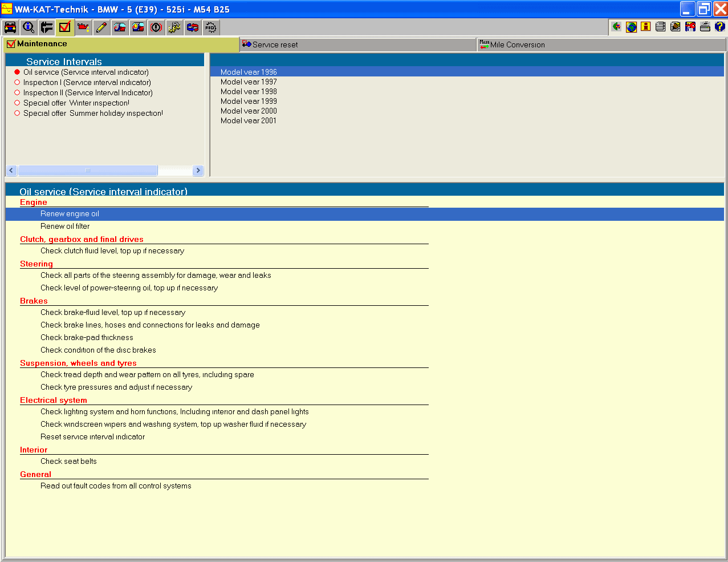Click the stacked documents list icon
The height and width of the screenshot is (562, 728).
(x=661, y=26)
